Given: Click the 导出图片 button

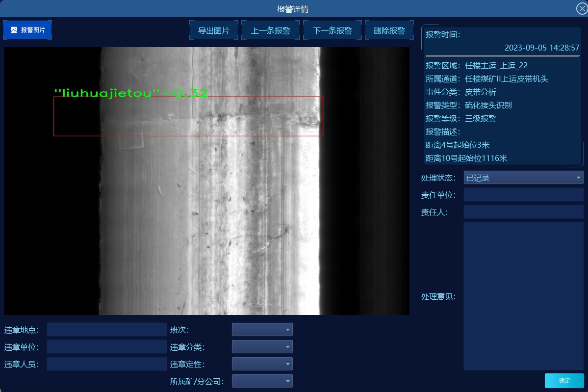Looking at the screenshot, I should pyautogui.click(x=214, y=30).
